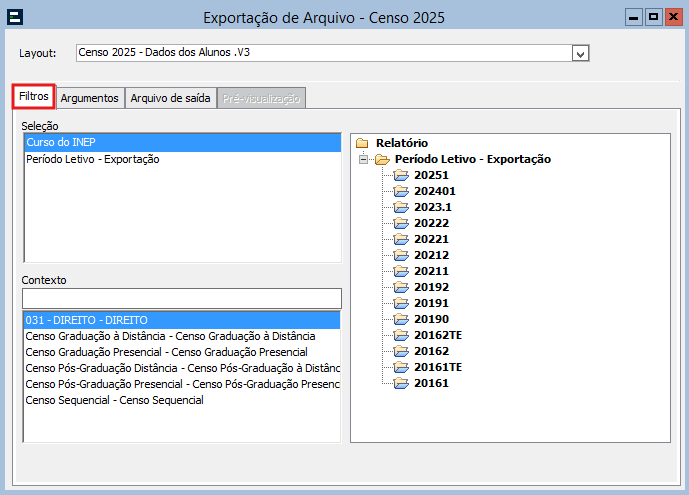Viewport: 689px width, 495px height.
Task: Pick Censo Pós-Graduação Distância context
Action: 182,368
